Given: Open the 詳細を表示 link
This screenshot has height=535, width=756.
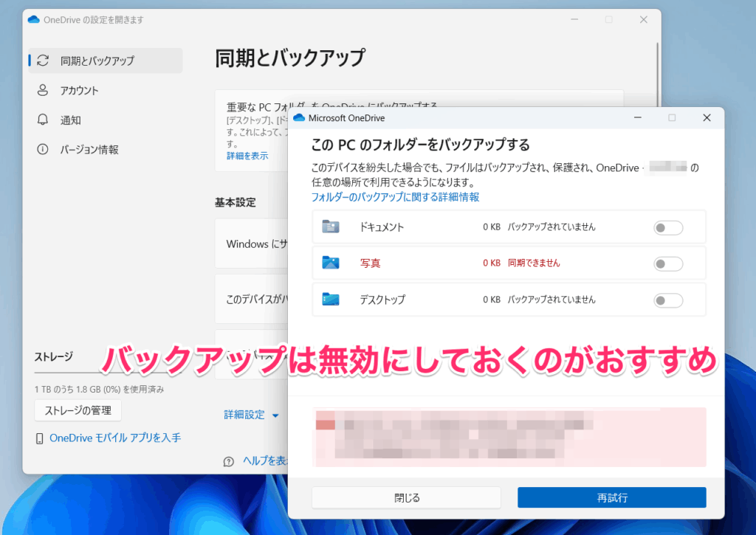Looking at the screenshot, I should [247, 156].
